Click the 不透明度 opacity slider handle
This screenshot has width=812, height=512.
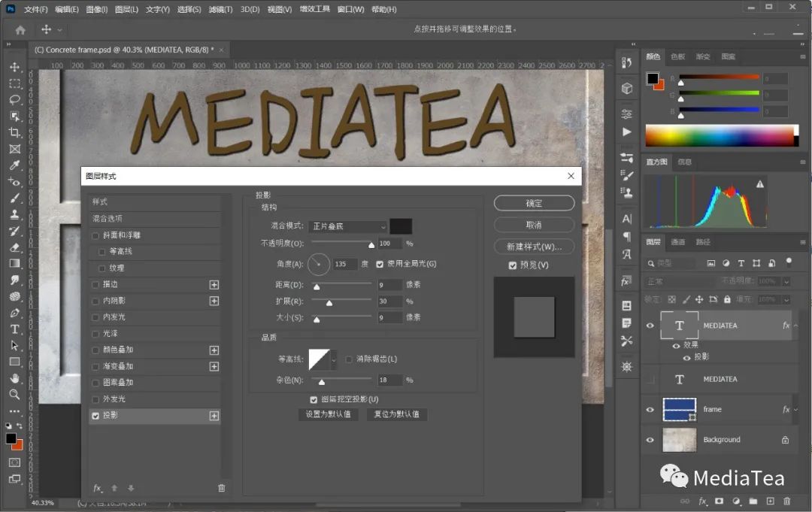coord(371,245)
